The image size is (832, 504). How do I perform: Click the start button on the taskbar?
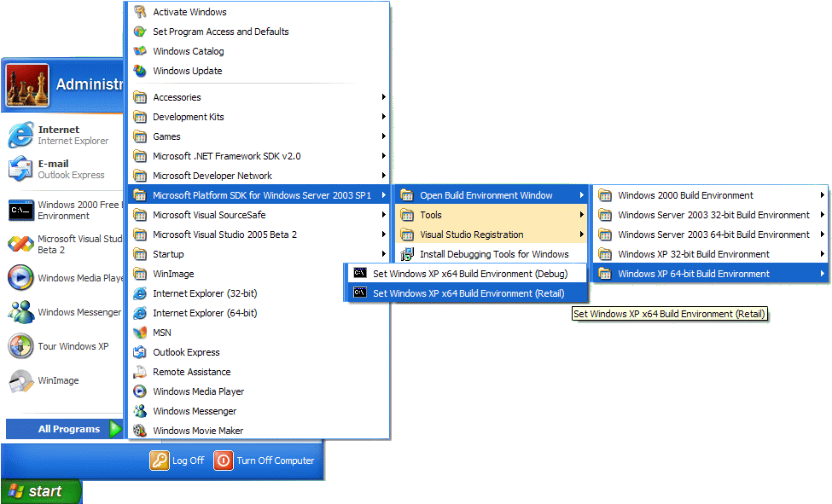38,491
